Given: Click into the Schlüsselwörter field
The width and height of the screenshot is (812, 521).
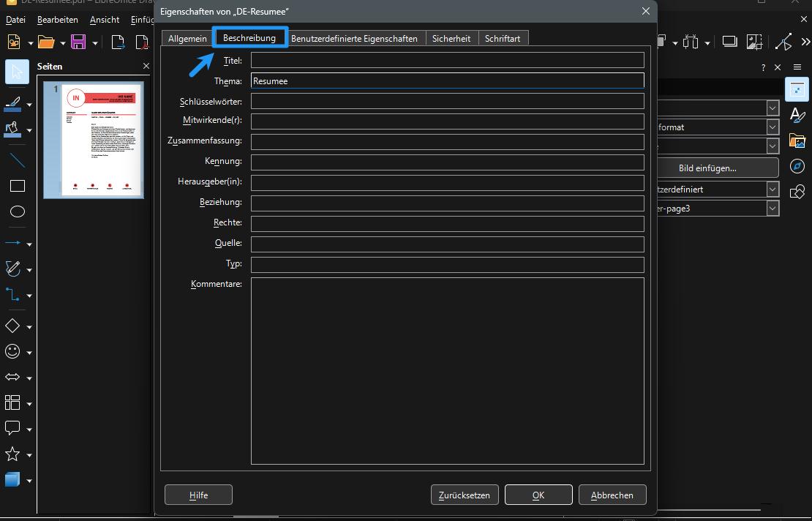Looking at the screenshot, I should [x=448, y=101].
